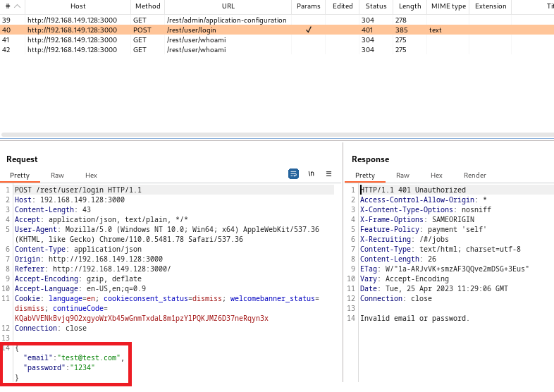This screenshot has height=392, width=554.
Task: Click 'Access-Control-Allow-Origin' response header
Action: pyautogui.click(x=424, y=200)
